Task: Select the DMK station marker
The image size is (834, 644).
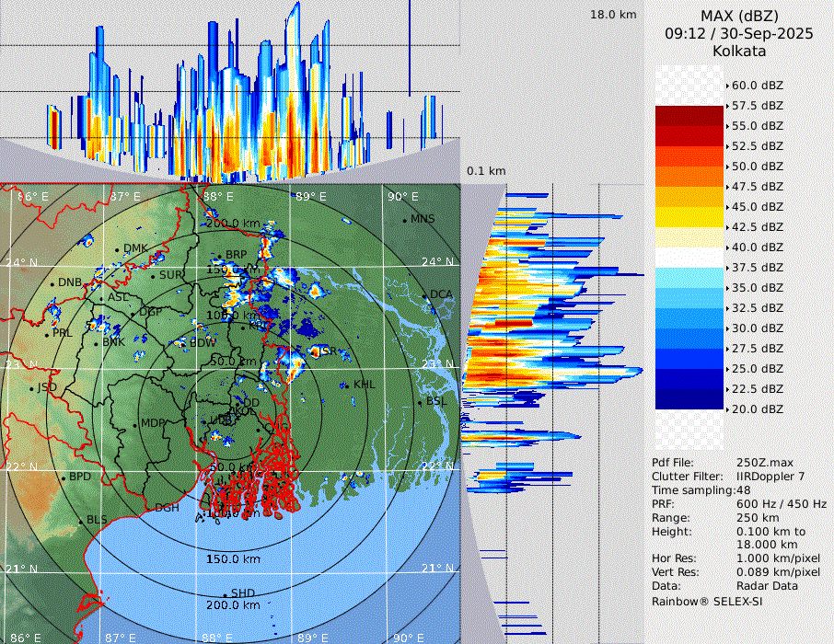Action: click(x=117, y=249)
